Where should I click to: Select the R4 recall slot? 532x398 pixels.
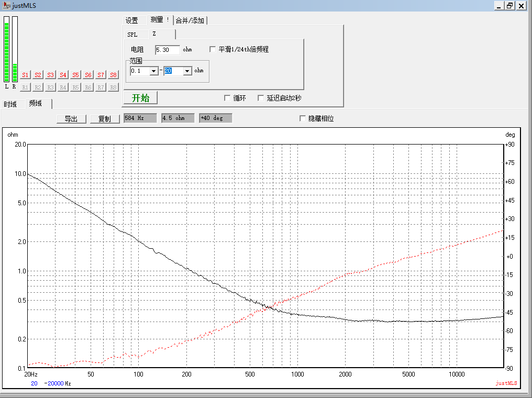pyautogui.click(x=63, y=87)
